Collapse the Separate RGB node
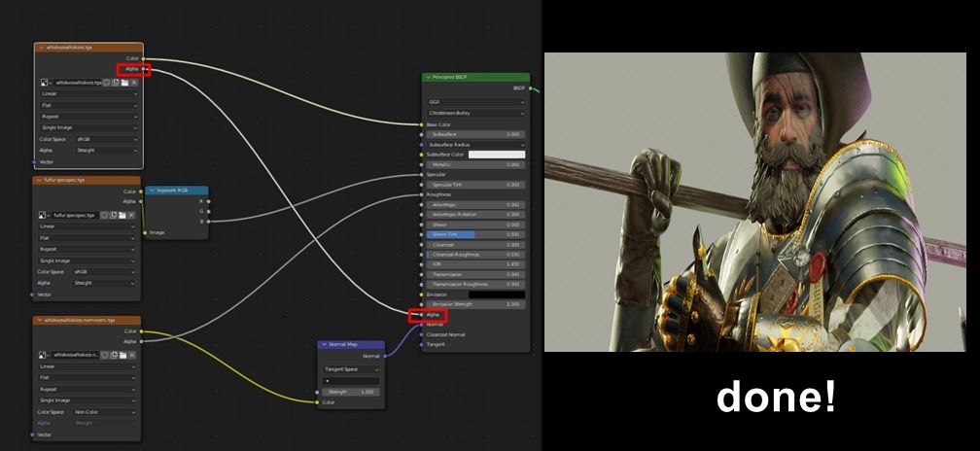 click(x=152, y=190)
